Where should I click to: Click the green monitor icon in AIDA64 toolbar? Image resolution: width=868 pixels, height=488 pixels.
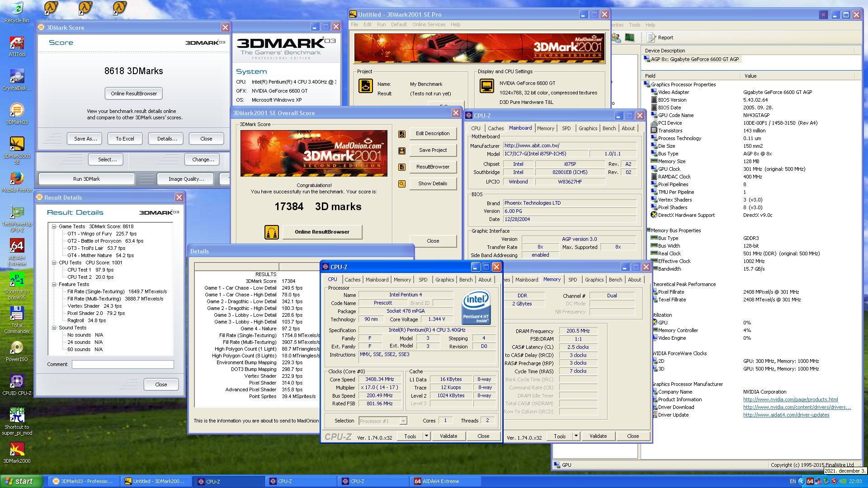(x=629, y=38)
